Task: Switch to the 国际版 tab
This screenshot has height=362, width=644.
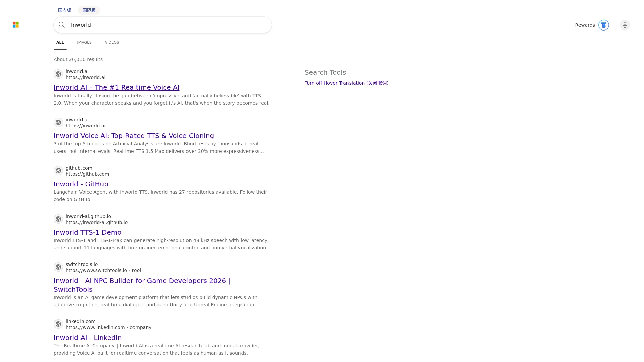Action: coord(89,10)
